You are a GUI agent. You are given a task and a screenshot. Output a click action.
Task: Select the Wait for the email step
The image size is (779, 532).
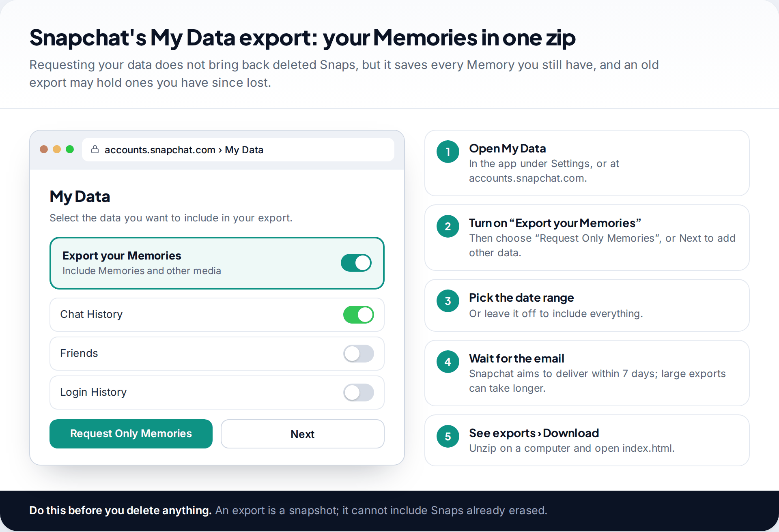click(x=587, y=373)
